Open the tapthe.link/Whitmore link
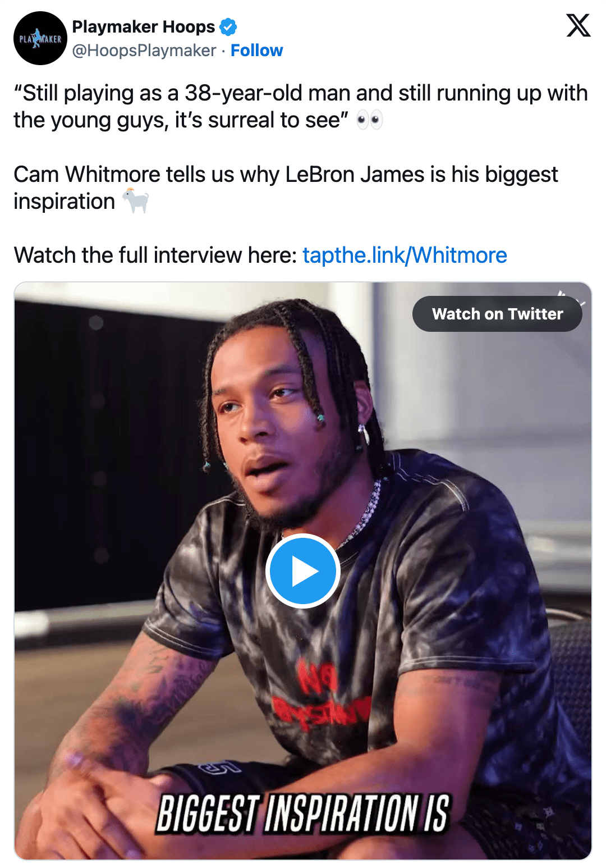The width and height of the screenshot is (606, 868). (405, 255)
